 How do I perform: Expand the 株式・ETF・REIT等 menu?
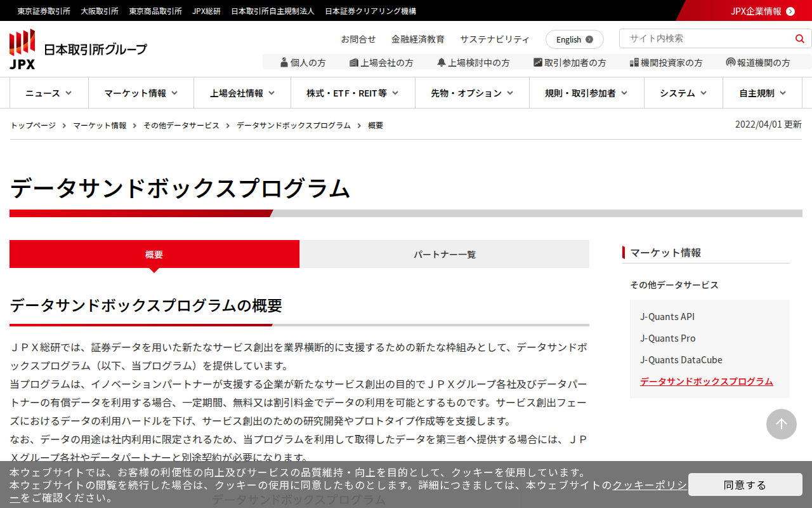(353, 93)
